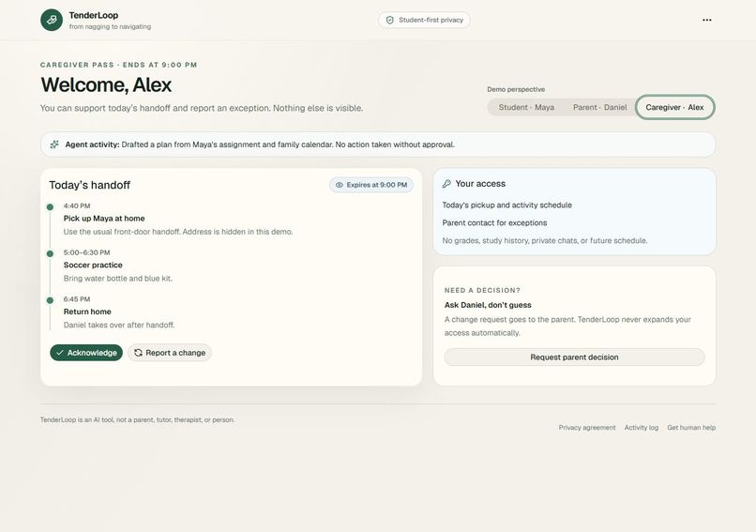Click 'Caregiver pass · ends at 9:00 PM' label
Image resolution: width=756 pixels, height=532 pixels.
tap(118, 65)
